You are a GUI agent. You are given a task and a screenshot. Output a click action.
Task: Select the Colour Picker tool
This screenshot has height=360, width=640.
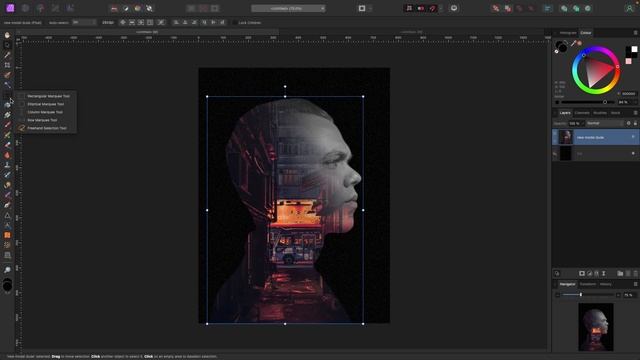coord(7,55)
